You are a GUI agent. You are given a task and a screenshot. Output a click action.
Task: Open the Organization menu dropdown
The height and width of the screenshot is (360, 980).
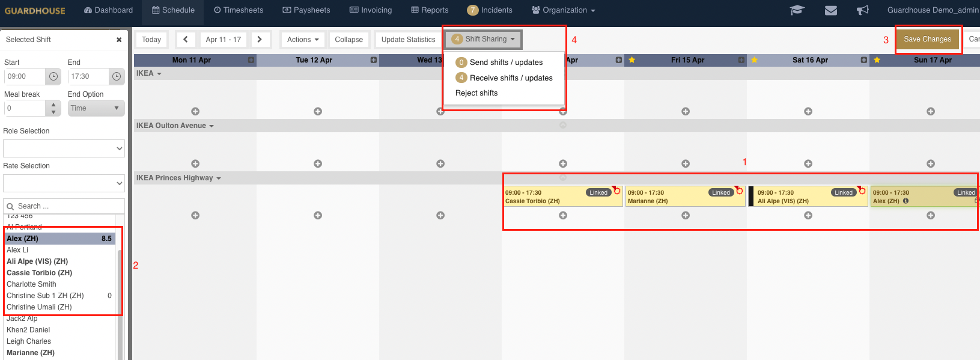[564, 10]
